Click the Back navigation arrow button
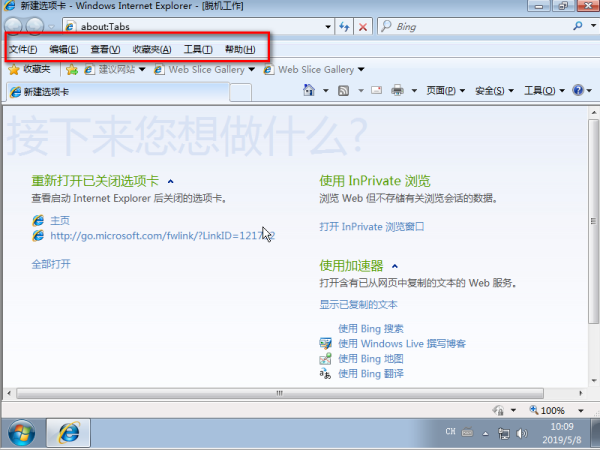Screen dimensions: 600x450 [x=13, y=26]
